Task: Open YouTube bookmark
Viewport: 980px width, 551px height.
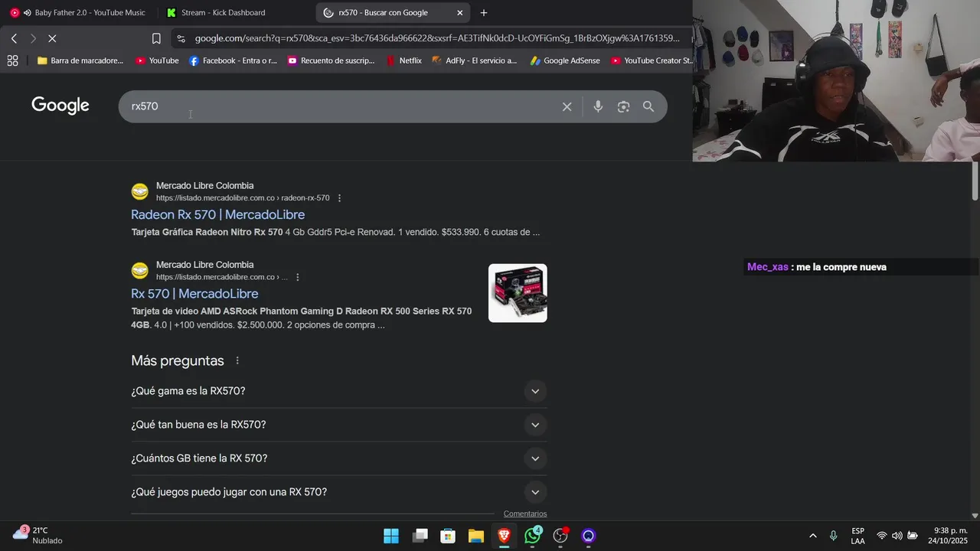Action: coord(157,60)
